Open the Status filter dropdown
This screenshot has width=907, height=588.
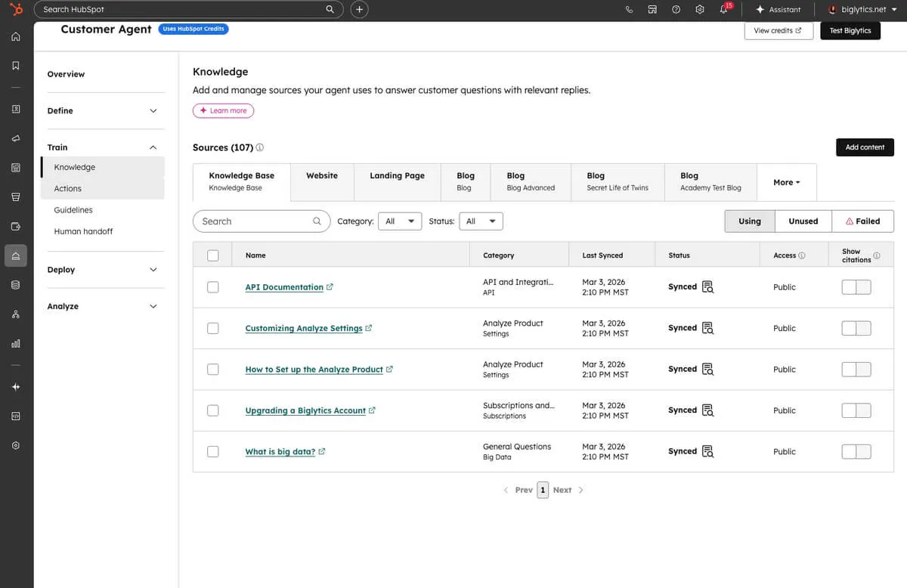(481, 221)
